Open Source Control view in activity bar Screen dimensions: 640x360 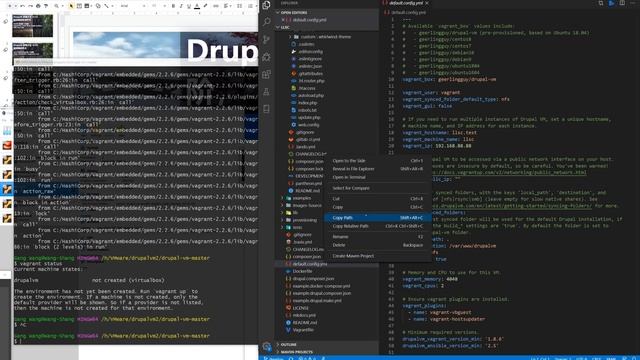pyautogui.click(x=267, y=39)
